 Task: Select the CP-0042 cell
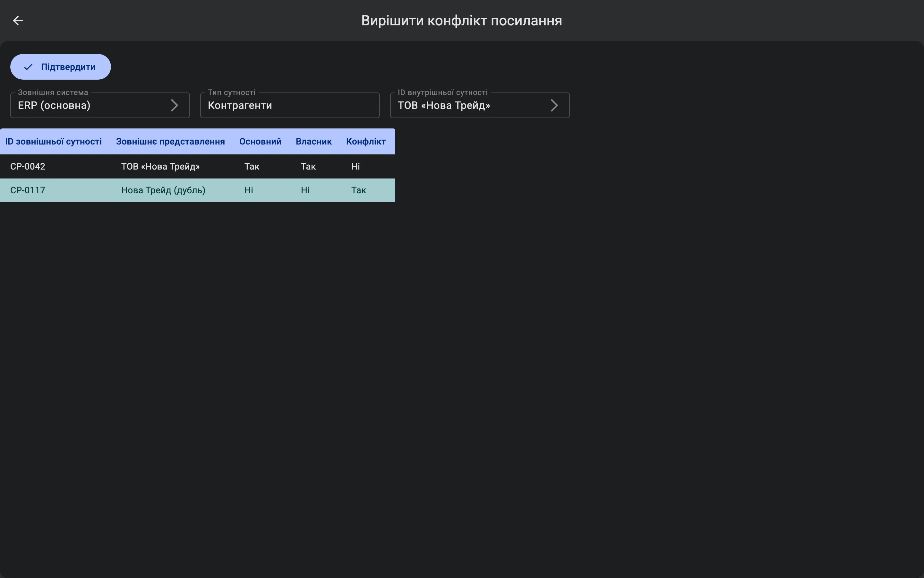click(28, 166)
